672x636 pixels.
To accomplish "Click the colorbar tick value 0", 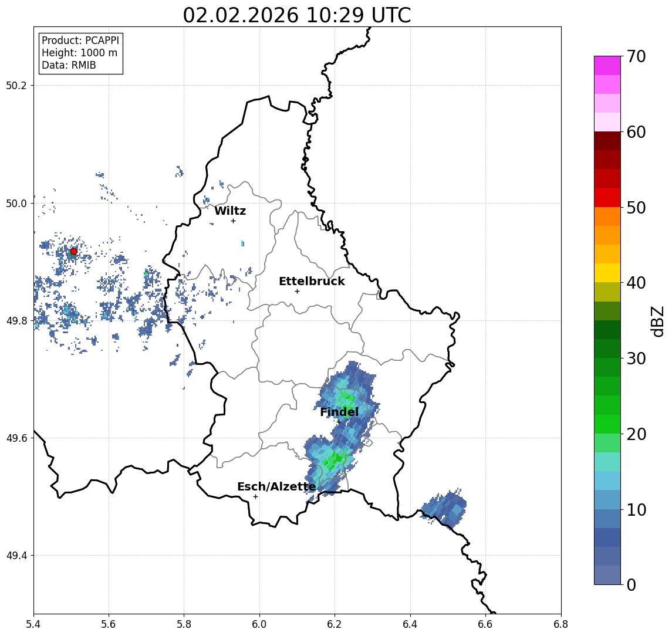I will pyautogui.click(x=632, y=585).
